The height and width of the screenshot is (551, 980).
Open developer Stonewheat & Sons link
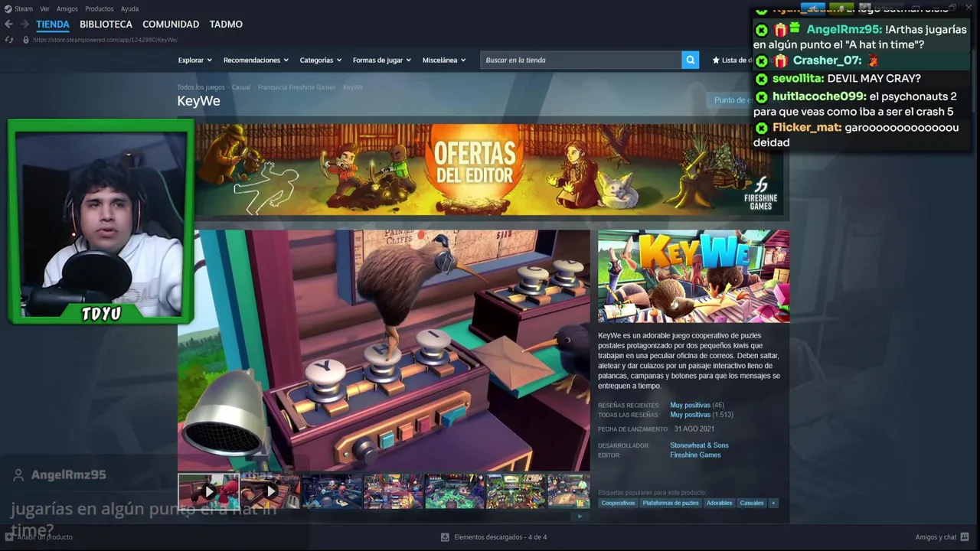699,445
